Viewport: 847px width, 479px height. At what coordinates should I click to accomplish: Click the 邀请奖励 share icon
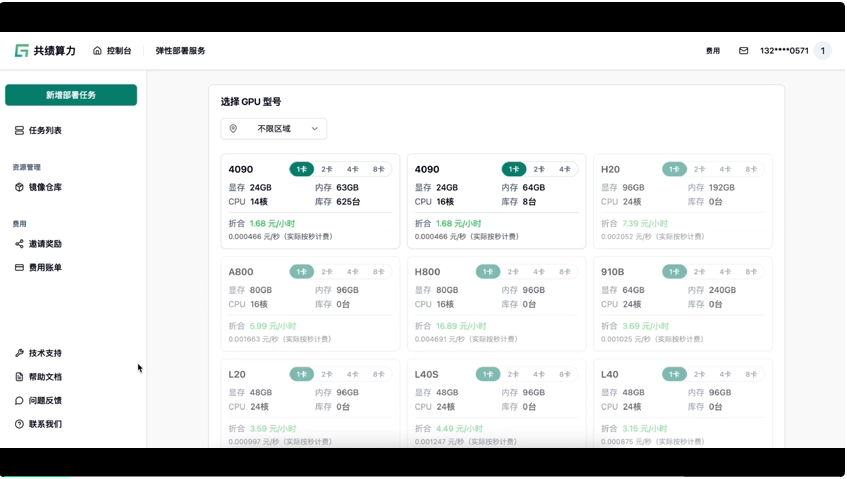point(19,244)
